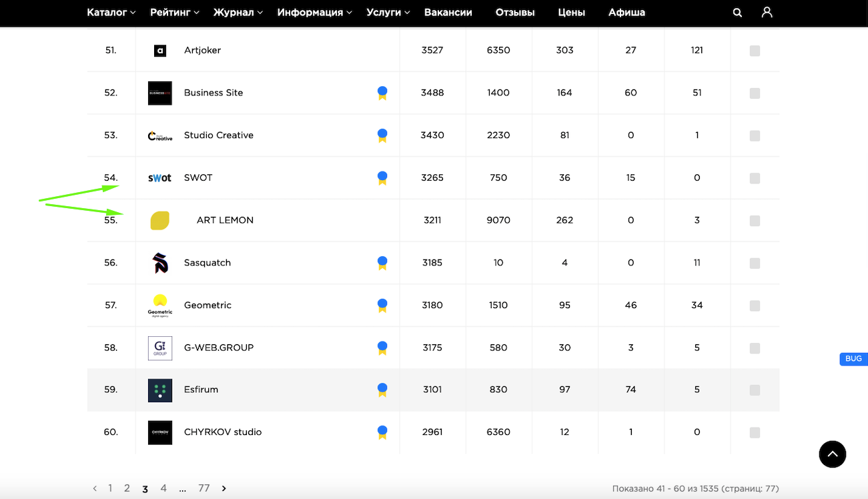Expand the Каталог dropdown menu
The image size is (868, 499).
pyautogui.click(x=111, y=13)
